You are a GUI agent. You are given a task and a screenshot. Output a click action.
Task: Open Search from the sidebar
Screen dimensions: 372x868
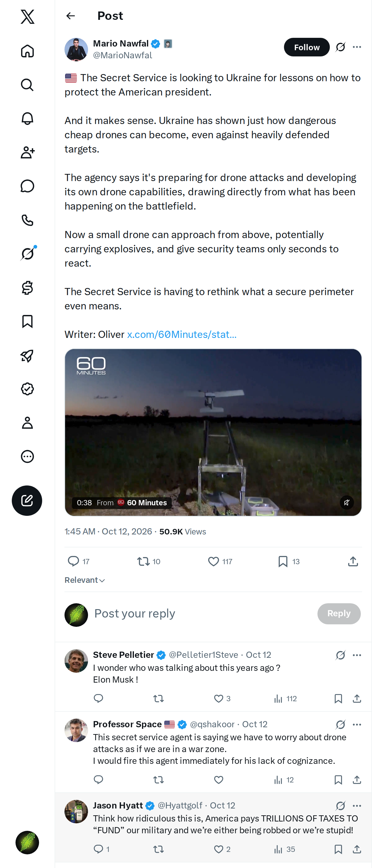click(27, 85)
